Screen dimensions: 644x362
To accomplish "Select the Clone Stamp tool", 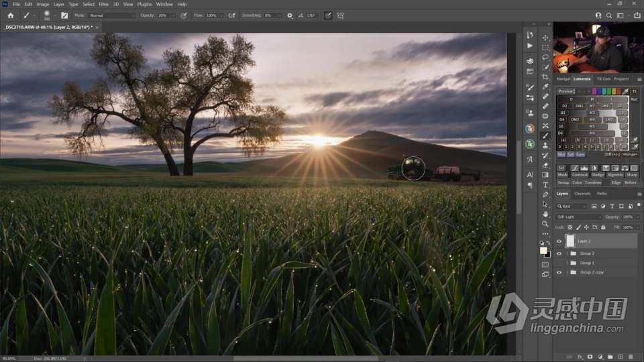I will click(545, 145).
